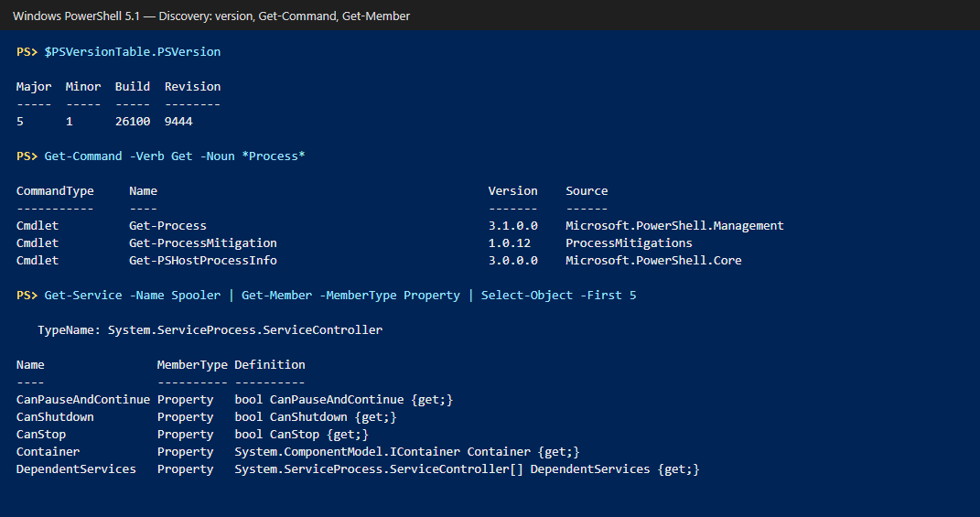980x517 pixels.
Task: Click the 'Get-Service -Name Spooler' command segment
Action: point(133,295)
